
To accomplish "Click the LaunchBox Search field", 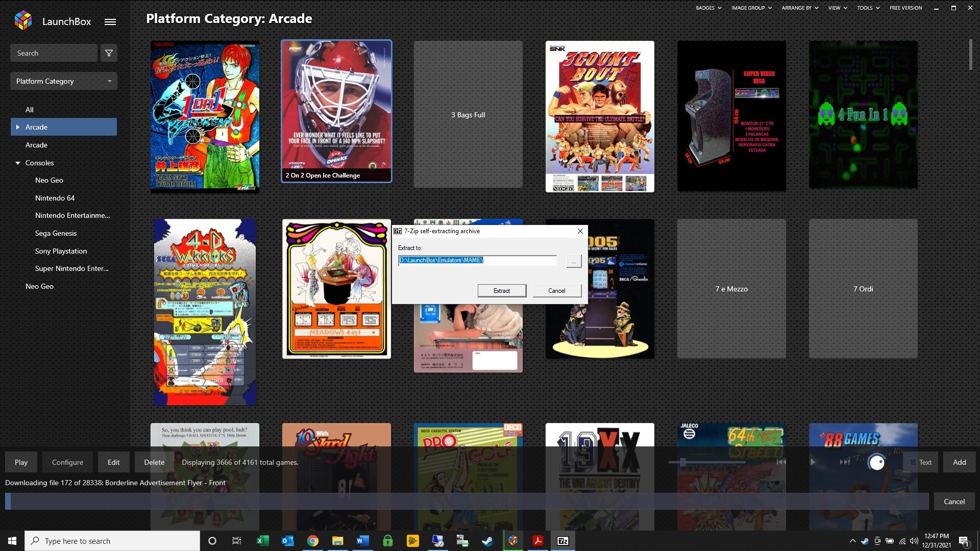I will (x=54, y=53).
